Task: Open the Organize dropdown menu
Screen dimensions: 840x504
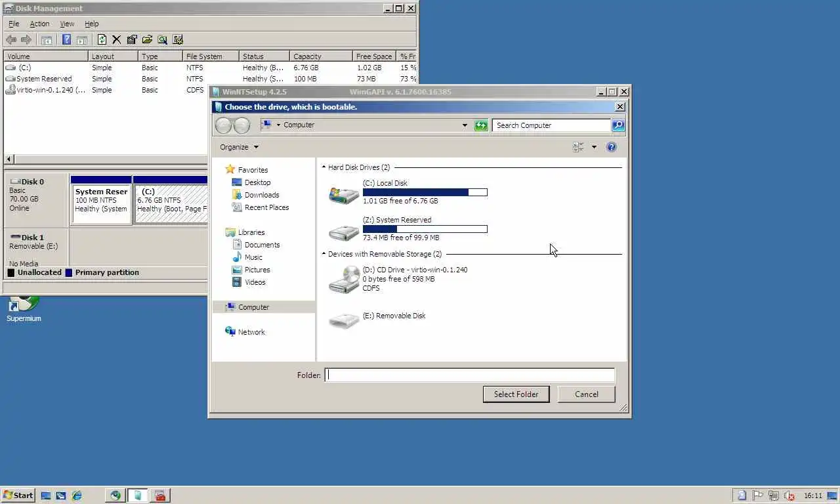Action: 240,147
